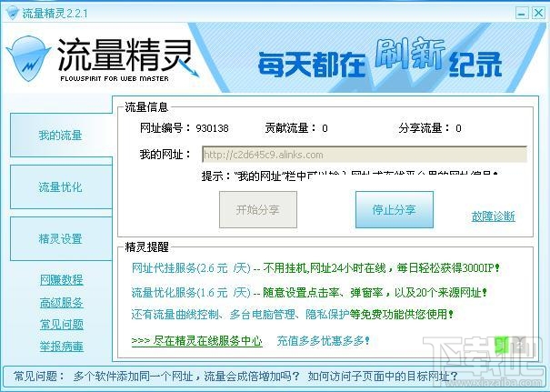Viewport: 550px width, 392px height.
Task: Open the 我的流量 tab
Action: point(62,136)
